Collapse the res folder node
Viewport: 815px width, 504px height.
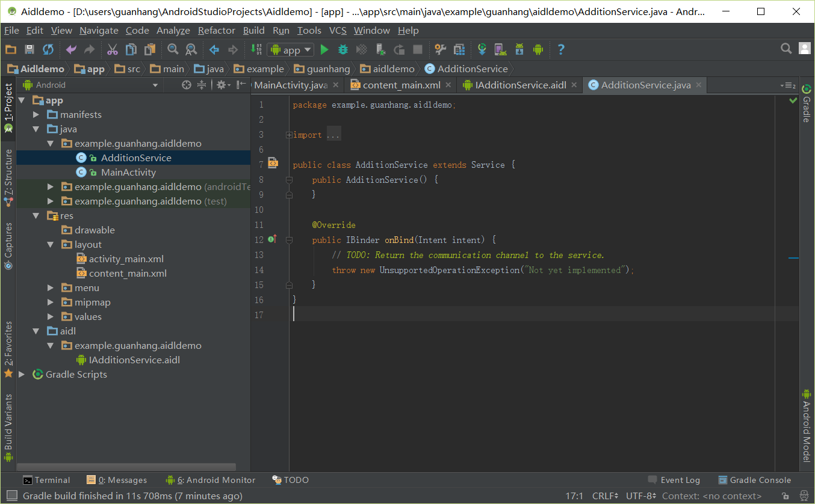(x=36, y=215)
